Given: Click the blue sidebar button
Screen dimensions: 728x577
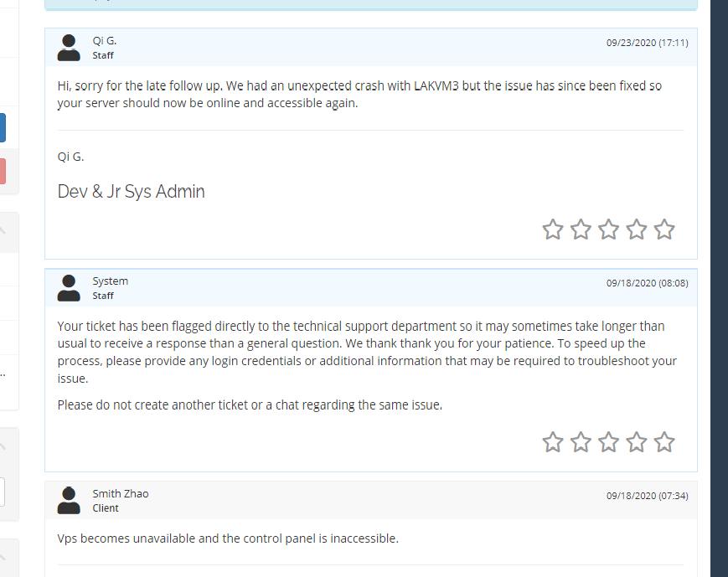Looking at the screenshot, I should (3, 127).
